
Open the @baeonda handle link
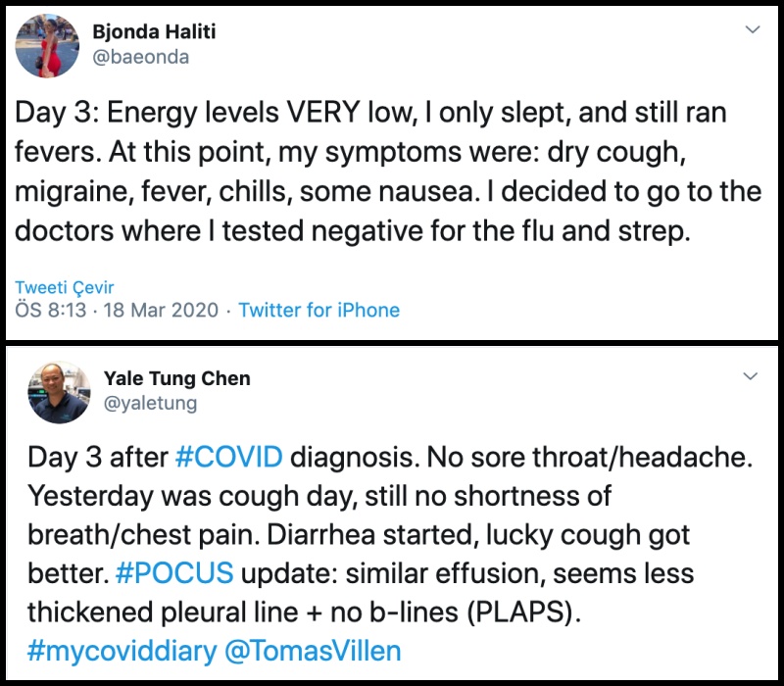click(140, 57)
